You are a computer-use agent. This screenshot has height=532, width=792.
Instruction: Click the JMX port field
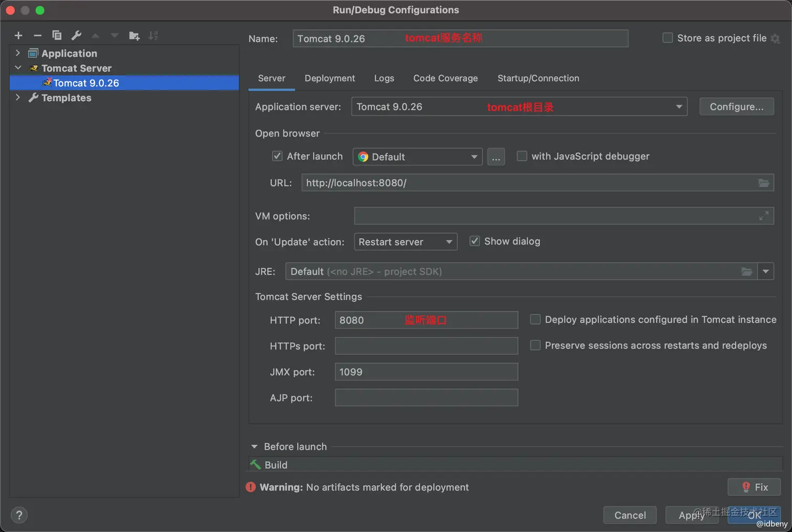click(x=426, y=372)
